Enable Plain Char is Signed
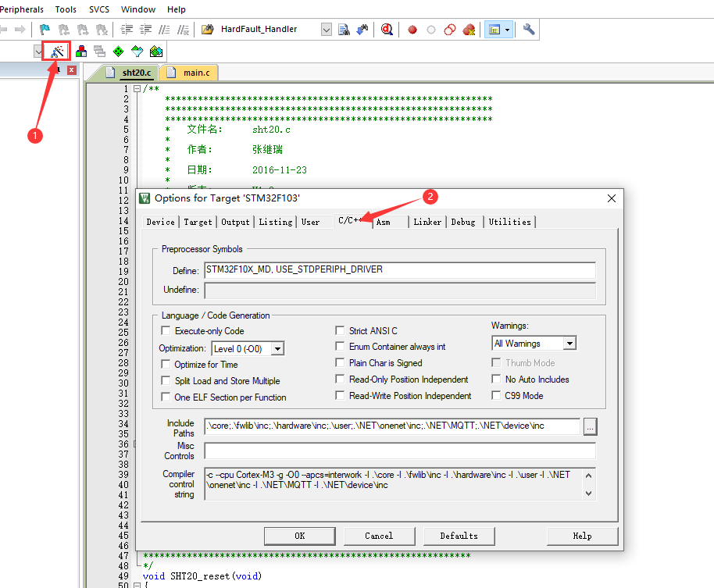This screenshot has width=714, height=588. coord(340,363)
